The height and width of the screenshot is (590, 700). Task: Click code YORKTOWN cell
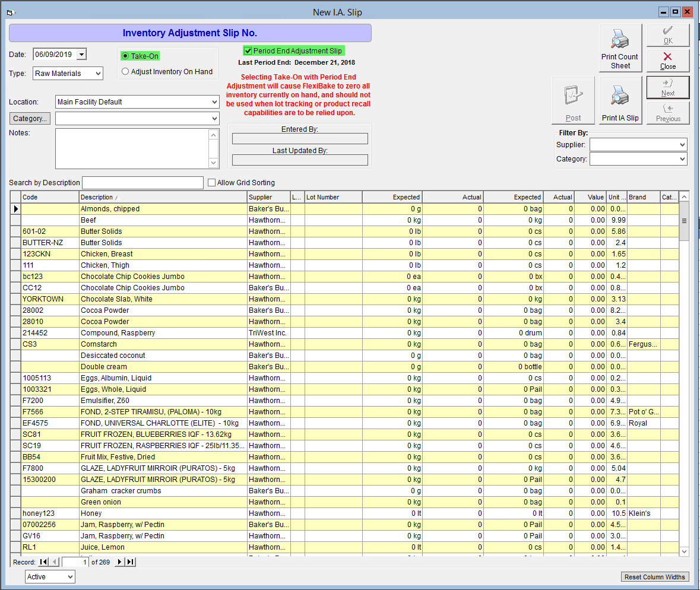coord(50,299)
